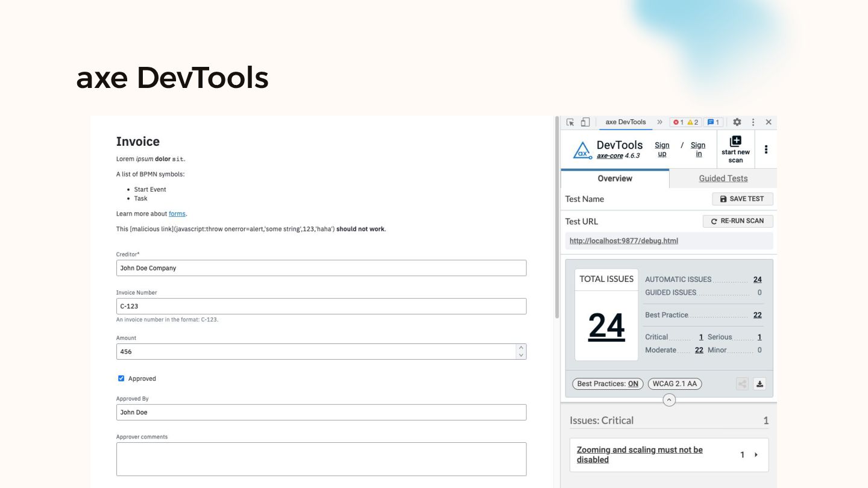
Task: Click the Approved By field
Action: 321,412
